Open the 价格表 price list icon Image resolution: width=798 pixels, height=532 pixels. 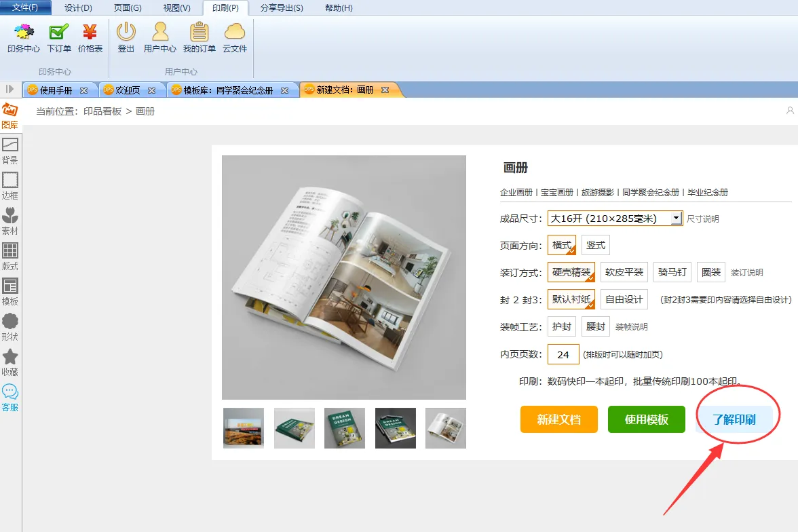click(x=90, y=37)
